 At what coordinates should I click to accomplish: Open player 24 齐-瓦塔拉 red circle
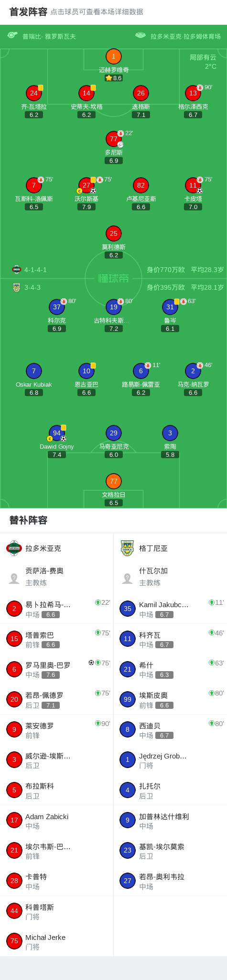(34, 93)
